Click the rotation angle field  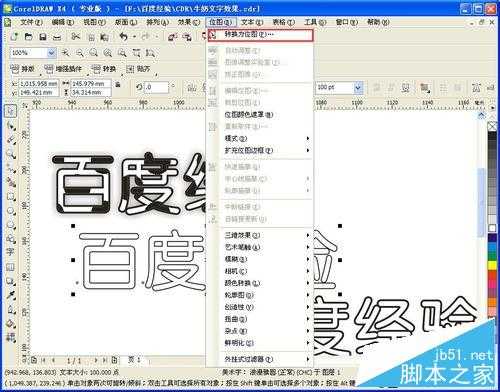[156, 87]
